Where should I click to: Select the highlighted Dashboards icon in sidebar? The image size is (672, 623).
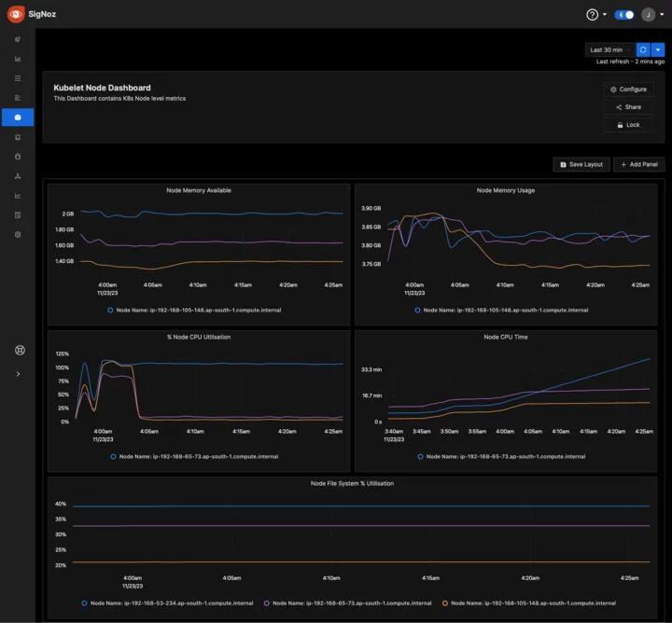tap(18, 118)
